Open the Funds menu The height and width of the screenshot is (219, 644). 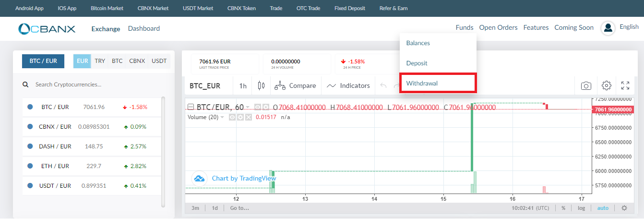coord(465,28)
